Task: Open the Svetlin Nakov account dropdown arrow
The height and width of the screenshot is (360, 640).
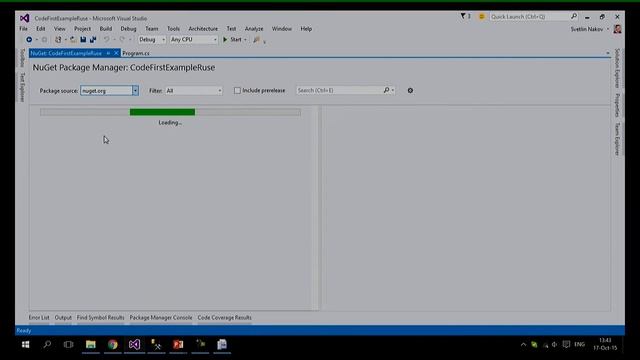Action: [x=608, y=29]
